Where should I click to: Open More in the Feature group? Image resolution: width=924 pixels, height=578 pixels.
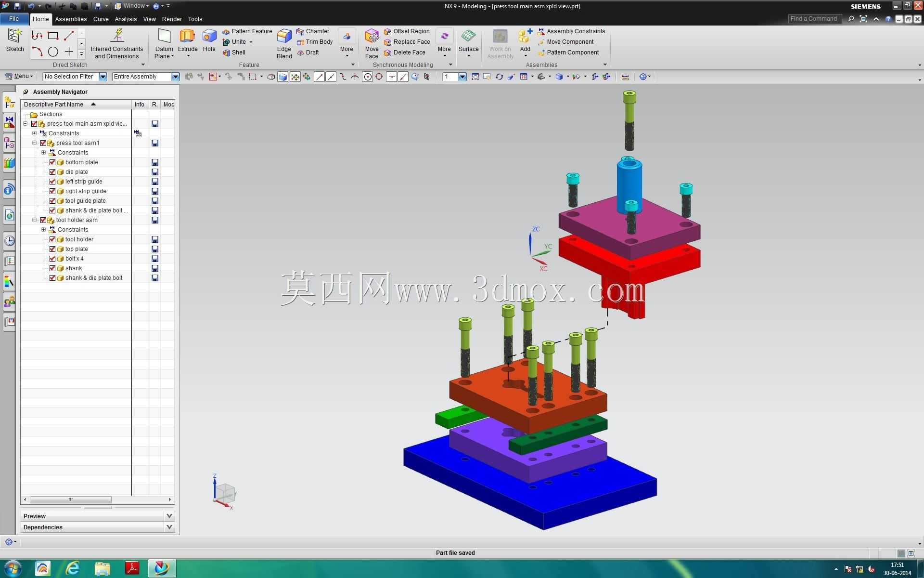pyautogui.click(x=346, y=43)
